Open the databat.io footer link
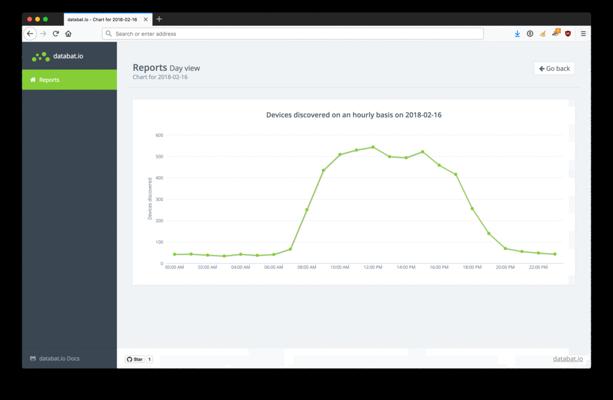 (567, 358)
